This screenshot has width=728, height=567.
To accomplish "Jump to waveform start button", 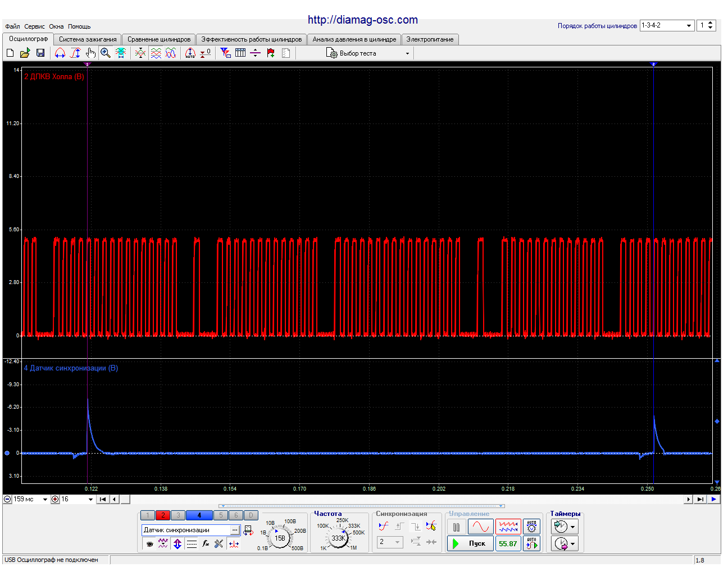I will (103, 499).
